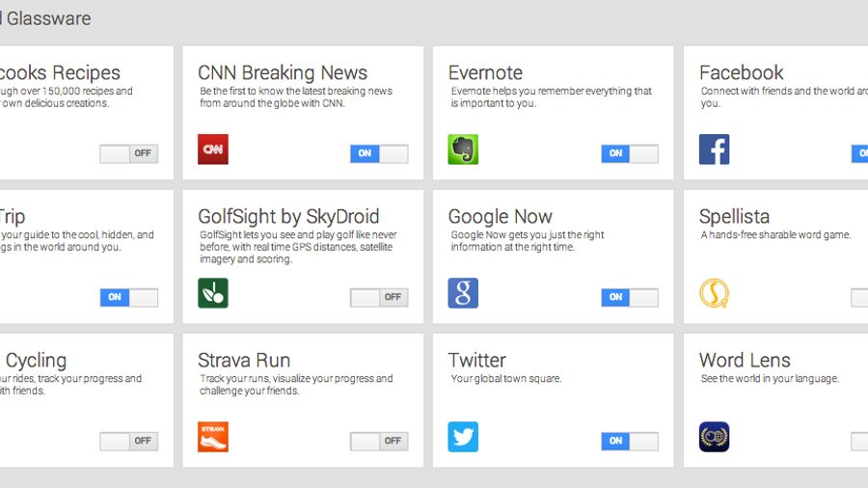The width and height of the screenshot is (868, 488).
Task: Click the Google Now blue g icon
Action: coord(463,293)
